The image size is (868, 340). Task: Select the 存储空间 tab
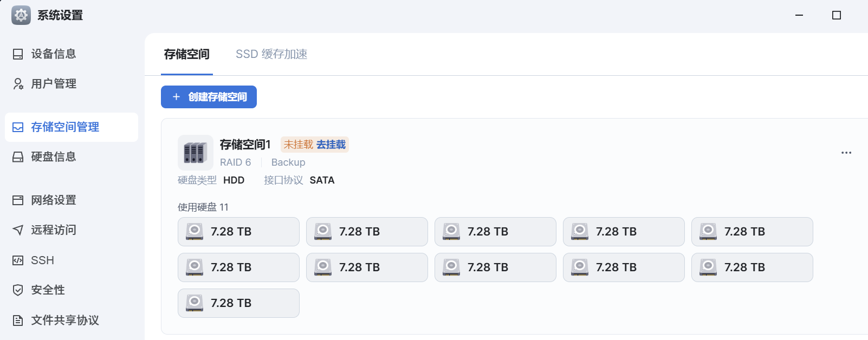pos(187,54)
